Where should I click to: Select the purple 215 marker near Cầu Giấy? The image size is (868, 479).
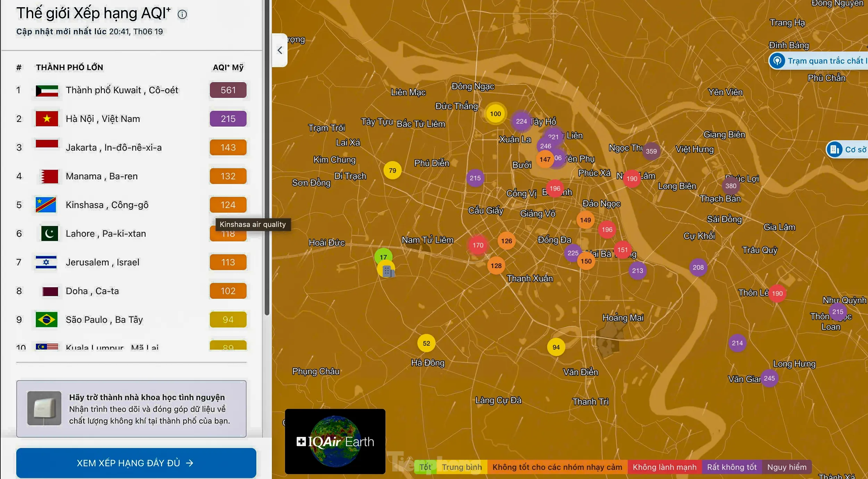(x=475, y=178)
